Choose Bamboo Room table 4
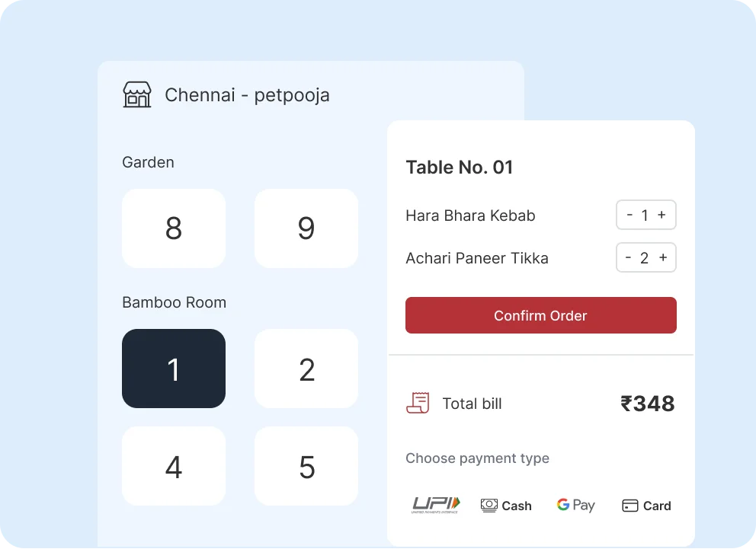Viewport: 756px width, 549px height. click(174, 467)
